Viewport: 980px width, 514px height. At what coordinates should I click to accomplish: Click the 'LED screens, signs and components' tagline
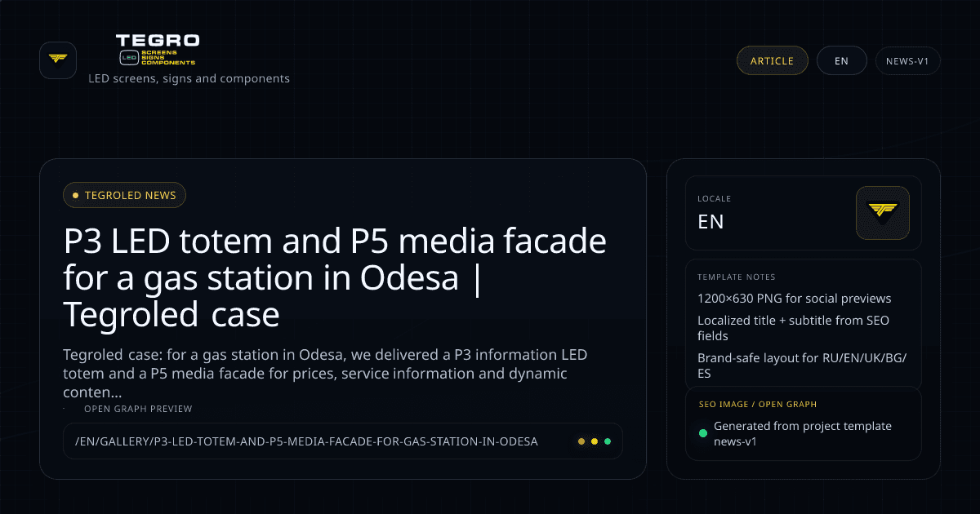189,79
